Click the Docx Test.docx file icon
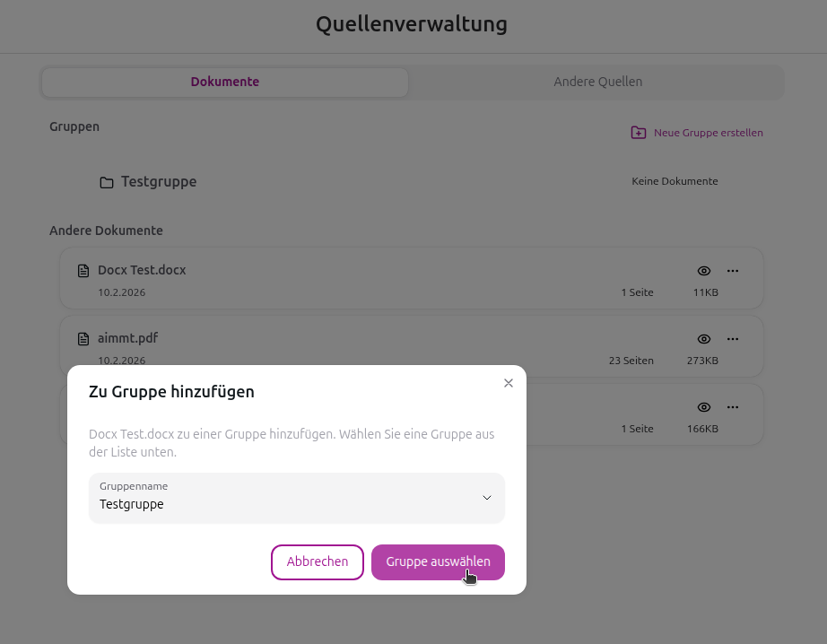The image size is (827, 644). (x=83, y=270)
